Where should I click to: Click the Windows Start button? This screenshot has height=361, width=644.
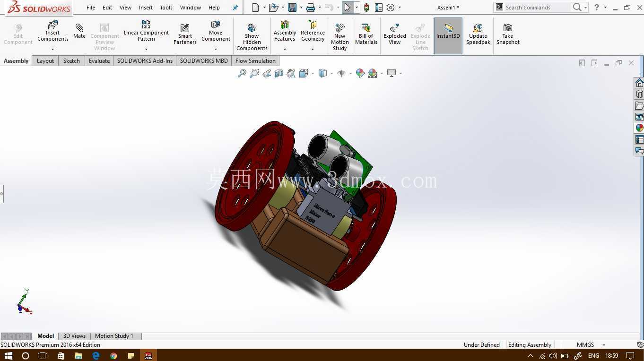pyautogui.click(x=8, y=355)
